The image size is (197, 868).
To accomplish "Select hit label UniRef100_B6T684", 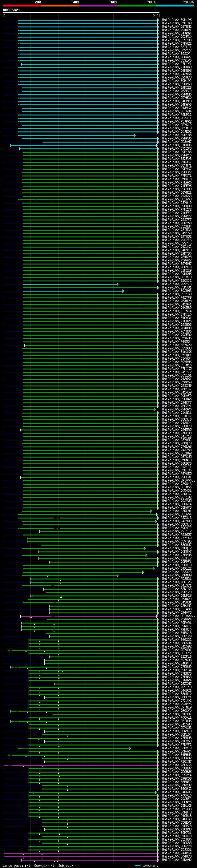I will [x=177, y=111].
